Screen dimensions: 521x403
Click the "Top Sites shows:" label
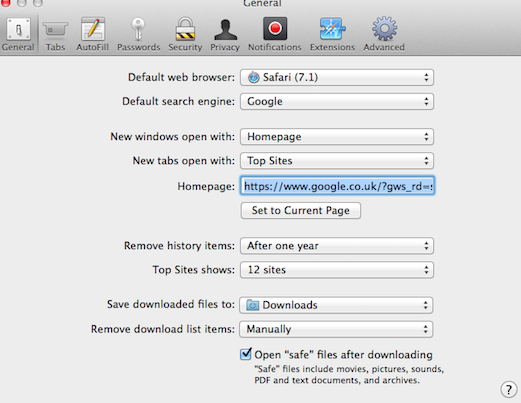[194, 270]
